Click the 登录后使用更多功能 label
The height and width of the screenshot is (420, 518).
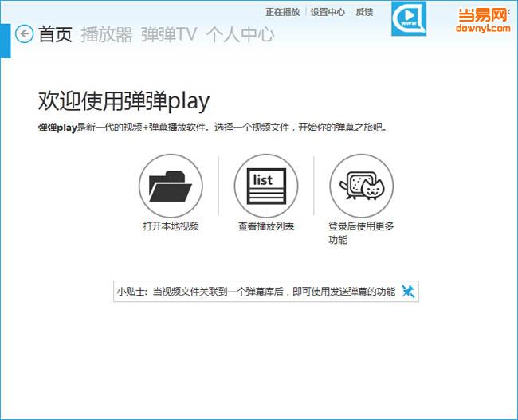tap(361, 233)
